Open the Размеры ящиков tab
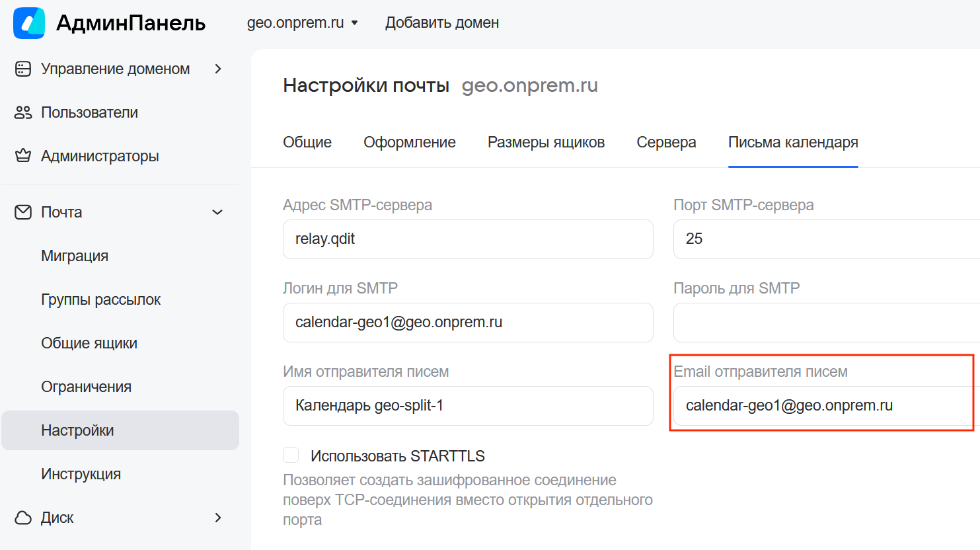980x550 pixels. pyautogui.click(x=546, y=142)
